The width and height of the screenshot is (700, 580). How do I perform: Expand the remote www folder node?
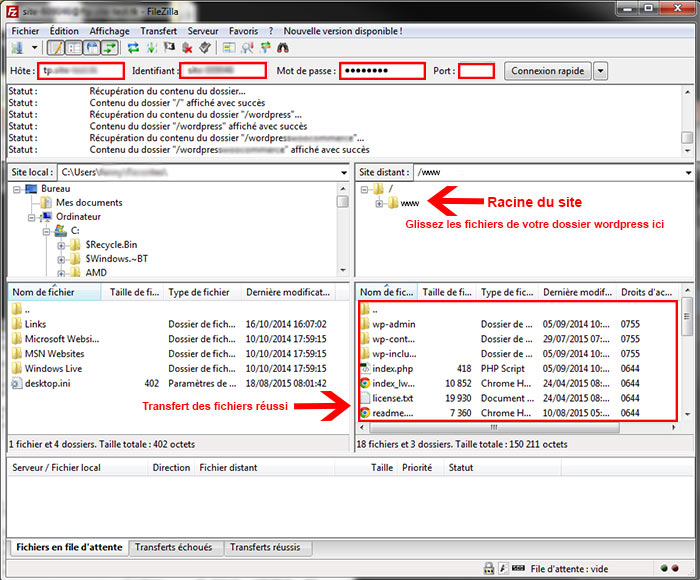(379, 204)
